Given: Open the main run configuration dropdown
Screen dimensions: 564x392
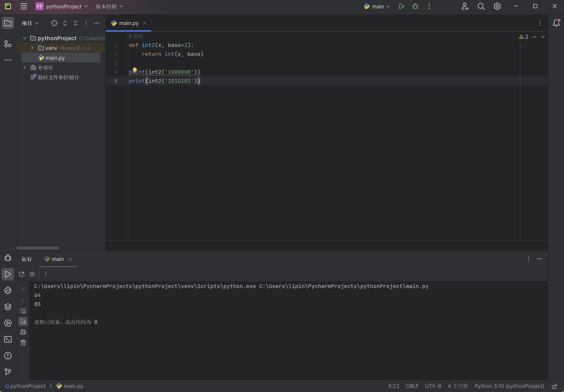Looking at the screenshot, I should coord(377,6).
